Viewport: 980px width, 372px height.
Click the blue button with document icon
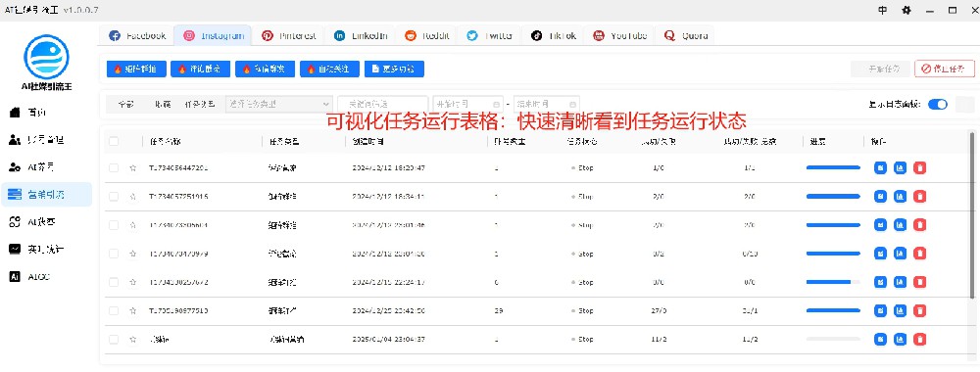[x=394, y=69]
